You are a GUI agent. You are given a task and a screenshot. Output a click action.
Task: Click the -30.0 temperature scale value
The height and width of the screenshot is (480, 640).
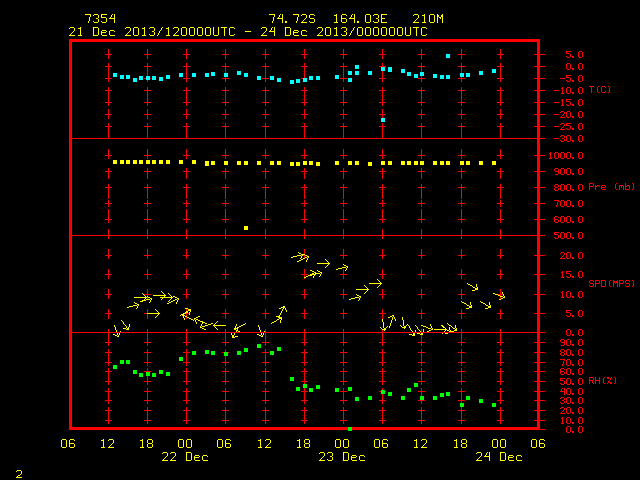tap(568, 139)
